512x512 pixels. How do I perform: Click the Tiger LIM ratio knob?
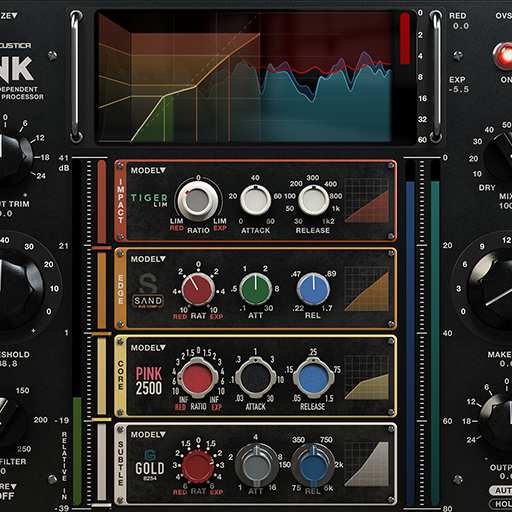(x=197, y=201)
